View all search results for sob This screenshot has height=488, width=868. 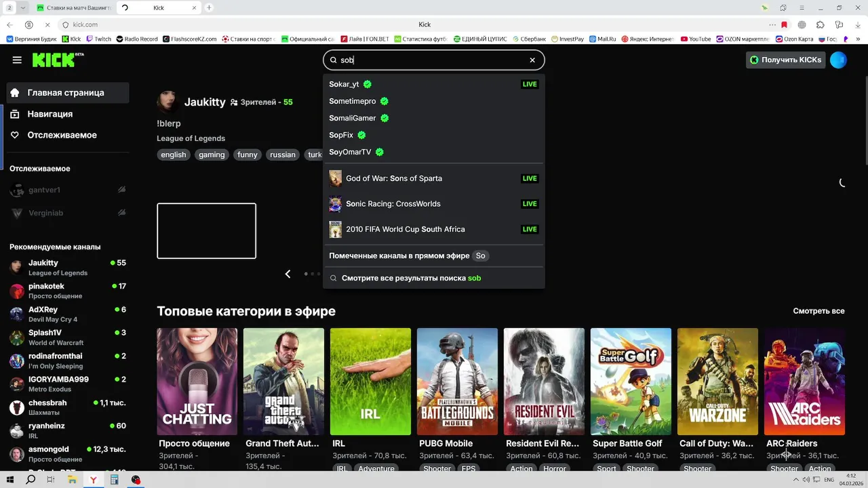[x=434, y=278]
